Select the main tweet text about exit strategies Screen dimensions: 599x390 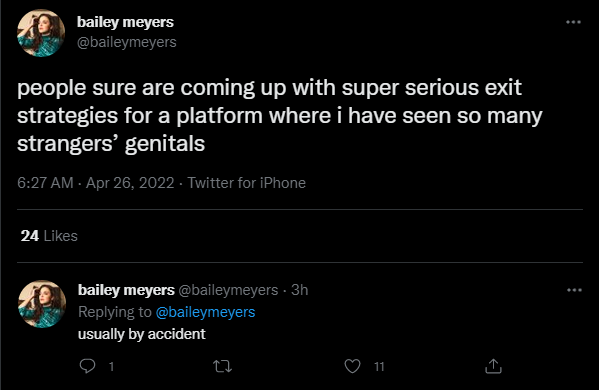click(x=280, y=116)
